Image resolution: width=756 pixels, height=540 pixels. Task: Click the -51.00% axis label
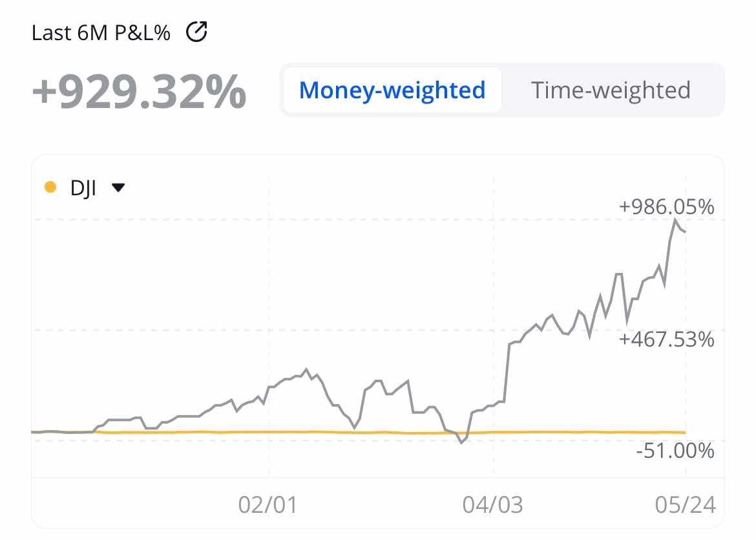[675, 450]
